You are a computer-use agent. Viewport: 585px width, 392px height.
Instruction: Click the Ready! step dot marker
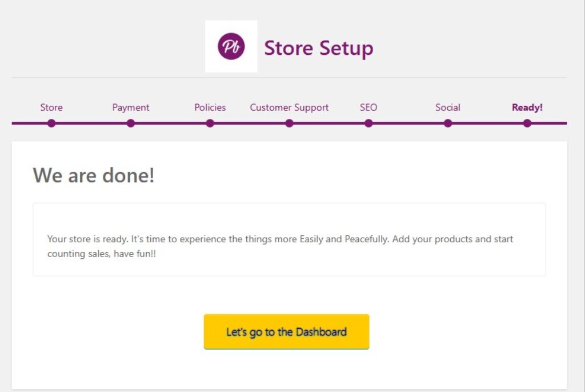527,123
